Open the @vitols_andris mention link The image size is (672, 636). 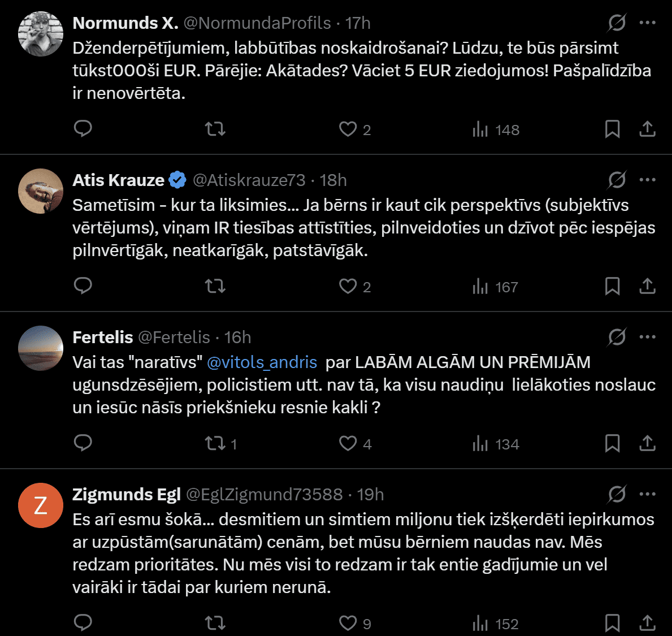pyautogui.click(x=262, y=362)
